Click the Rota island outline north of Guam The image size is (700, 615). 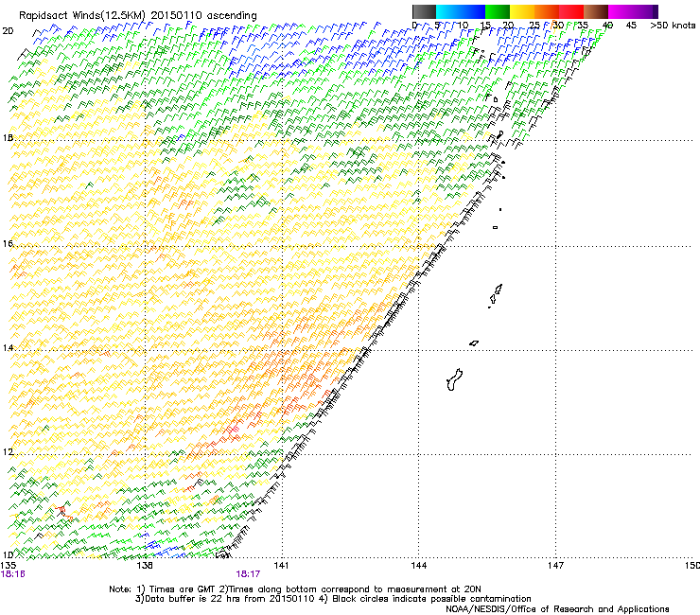[x=474, y=343]
